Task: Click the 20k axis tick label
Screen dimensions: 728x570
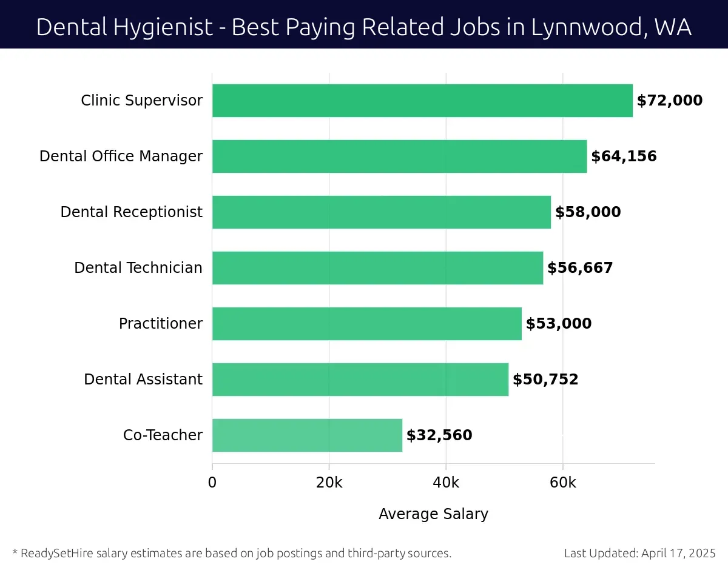Action: tap(329, 483)
